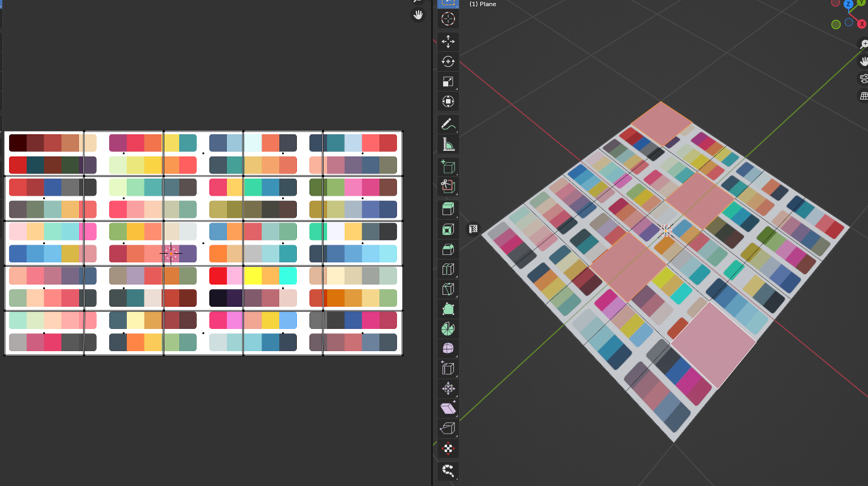Select the Rip Region tool
Viewport: 868px width, 486px height.
coord(448,429)
